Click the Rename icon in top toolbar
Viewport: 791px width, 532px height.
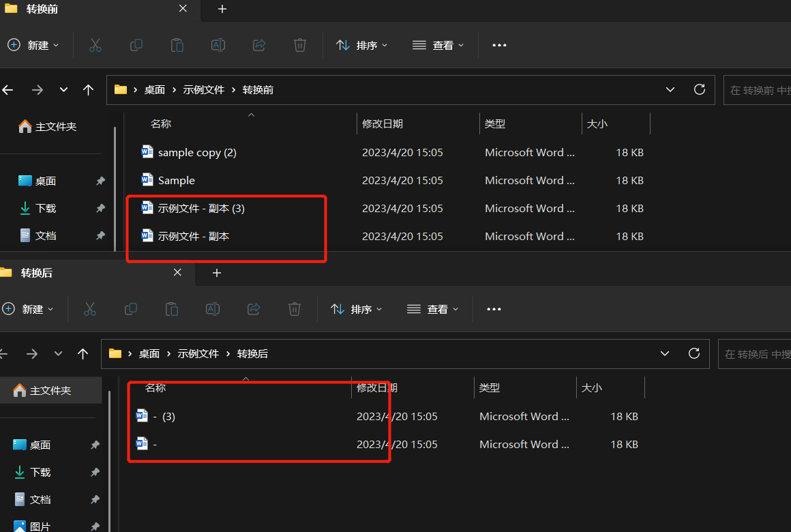pyautogui.click(x=218, y=45)
